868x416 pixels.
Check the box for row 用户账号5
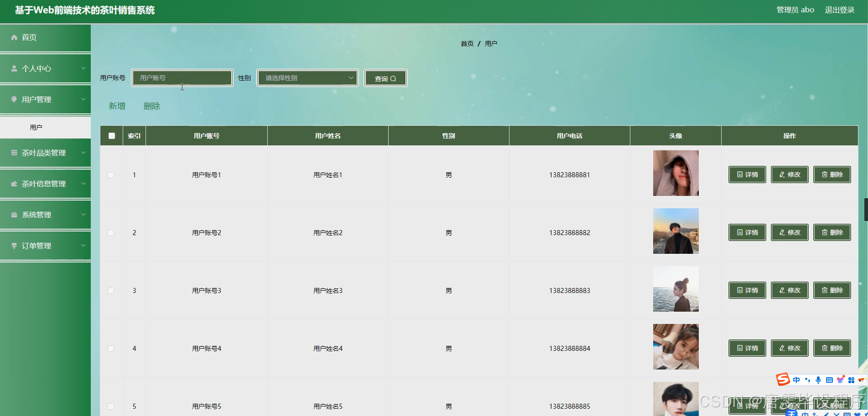(111, 406)
